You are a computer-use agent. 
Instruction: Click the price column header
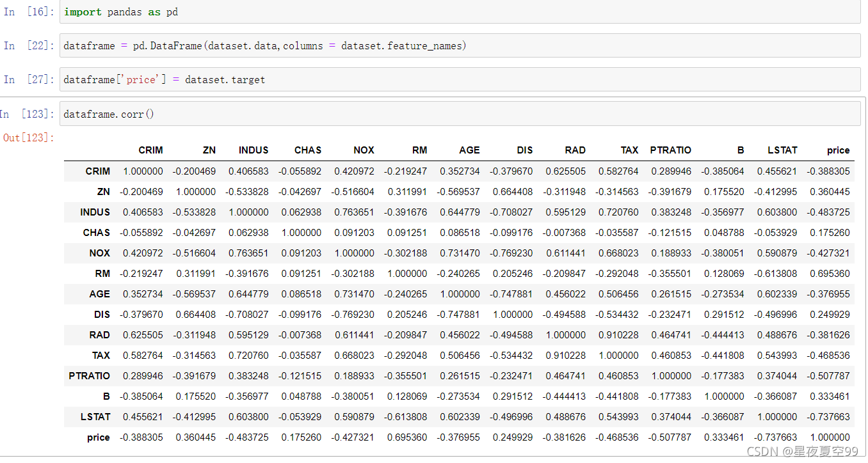(839, 150)
